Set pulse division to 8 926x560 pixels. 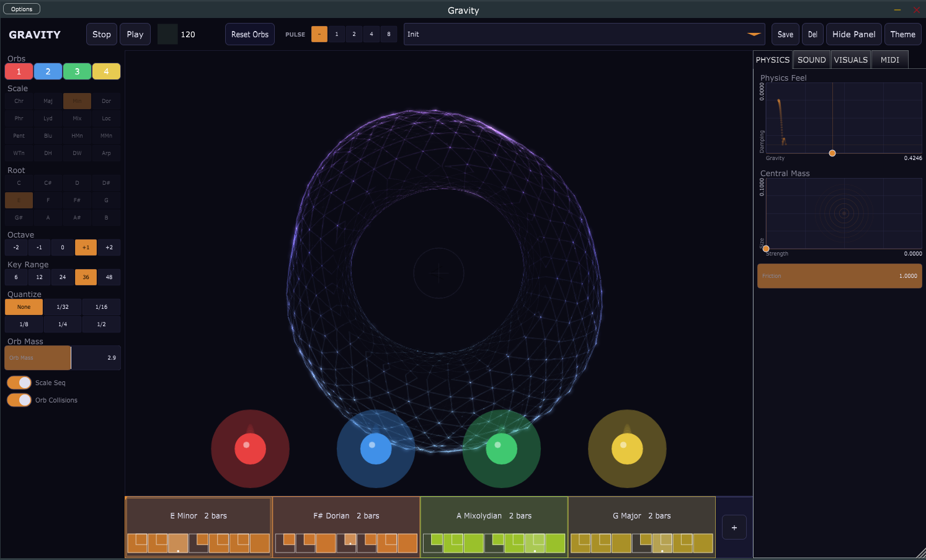click(389, 34)
